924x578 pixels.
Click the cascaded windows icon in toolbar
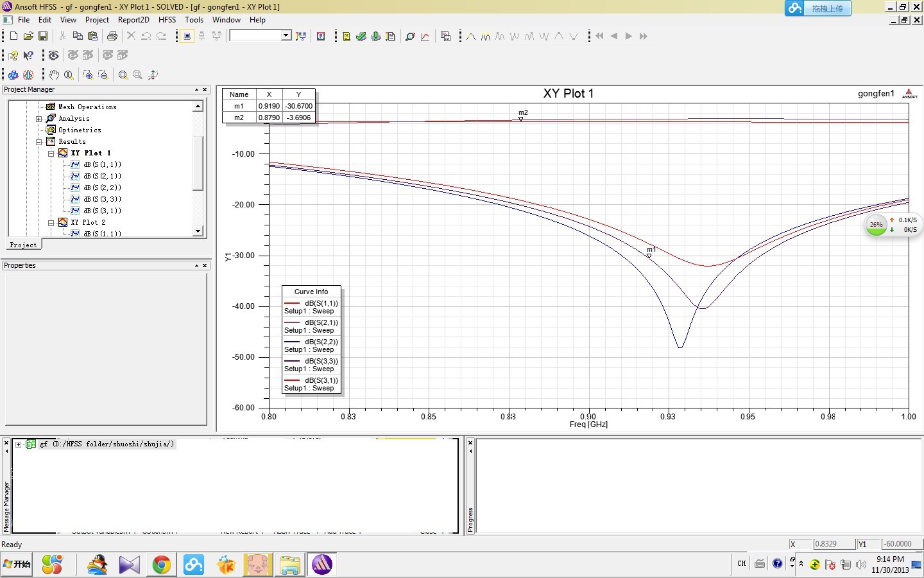(x=445, y=36)
